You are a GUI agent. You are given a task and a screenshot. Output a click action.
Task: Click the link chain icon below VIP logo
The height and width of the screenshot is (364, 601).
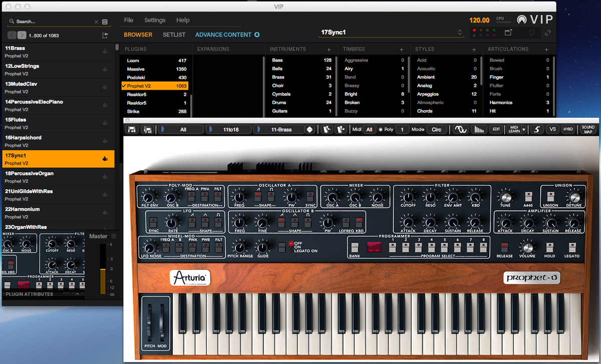[x=547, y=33]
